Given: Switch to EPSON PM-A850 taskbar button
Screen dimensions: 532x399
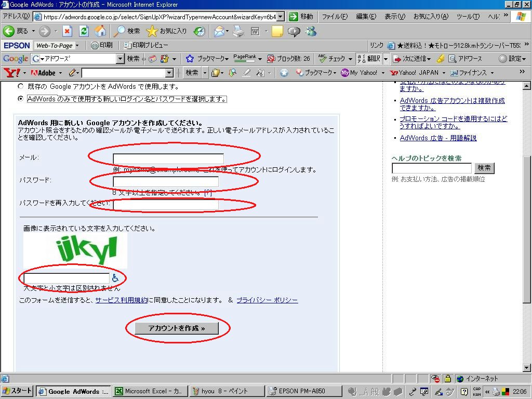Looking at the screenshot, I should pyautogui.click(x=303, y=391).
